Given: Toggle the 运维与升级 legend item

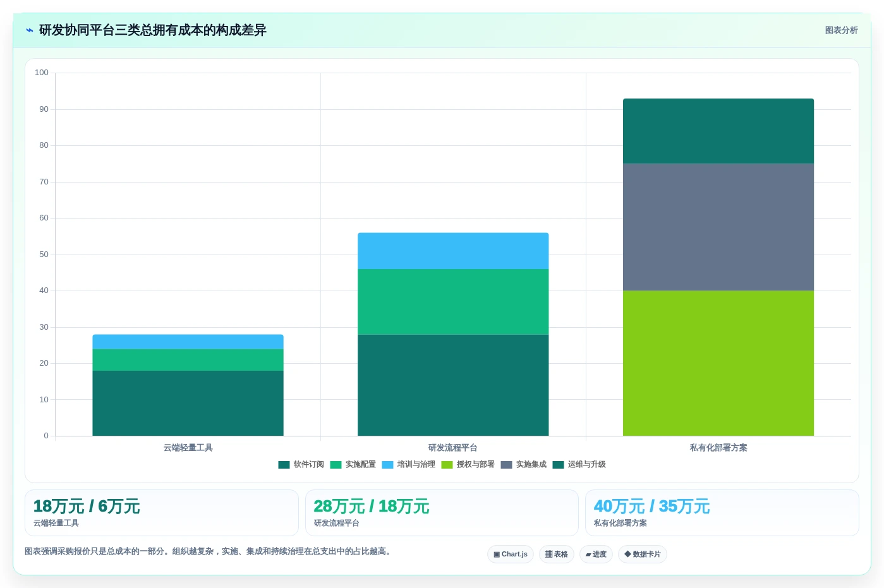Looking at the screenshot, I should pyautogui.click(x=579, y=464).
